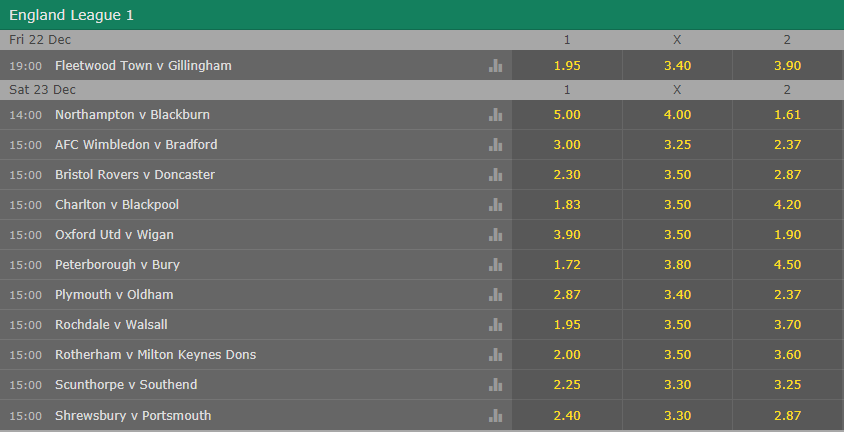This screenshot has height=432, width=844.
Task: View stats chart for Charlton v Blackpool
Action: 495,205
